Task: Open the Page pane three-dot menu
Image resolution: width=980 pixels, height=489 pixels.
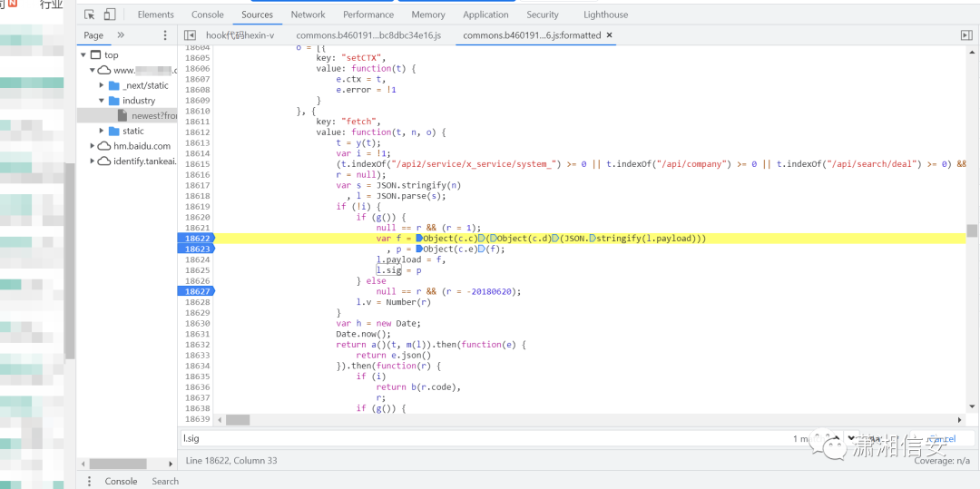Action: point(165,35)
